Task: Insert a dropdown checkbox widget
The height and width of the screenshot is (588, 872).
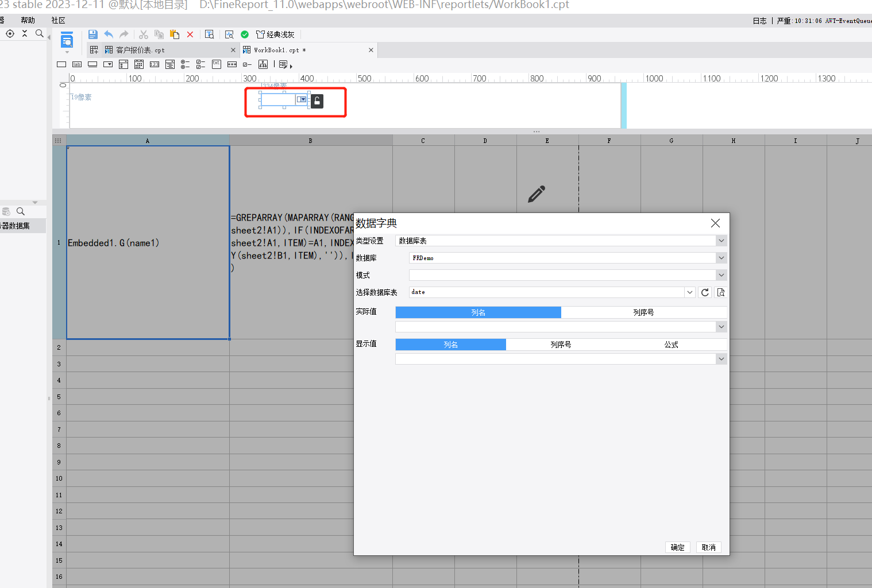Action: click(x=124, y=64)
